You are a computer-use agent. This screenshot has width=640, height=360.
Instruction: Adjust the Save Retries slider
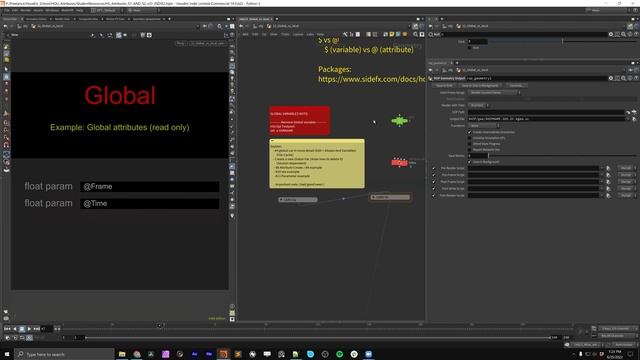click(x=562, y=156)
